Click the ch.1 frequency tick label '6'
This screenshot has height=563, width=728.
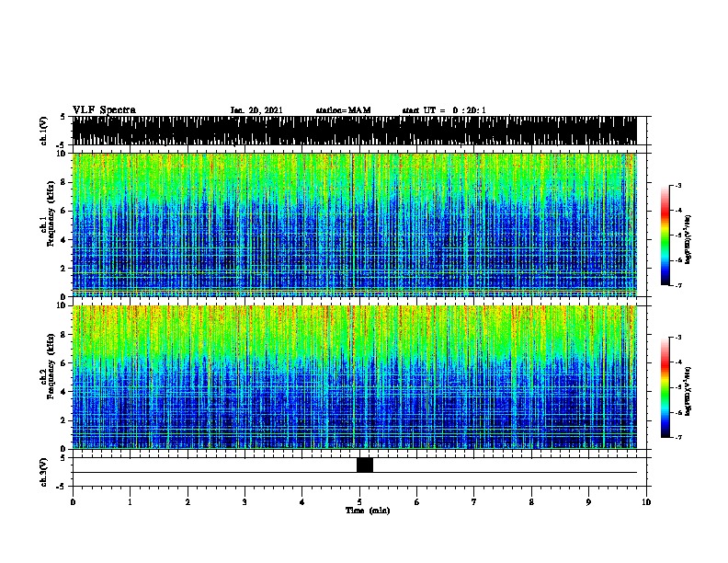(x=63, y=211)
